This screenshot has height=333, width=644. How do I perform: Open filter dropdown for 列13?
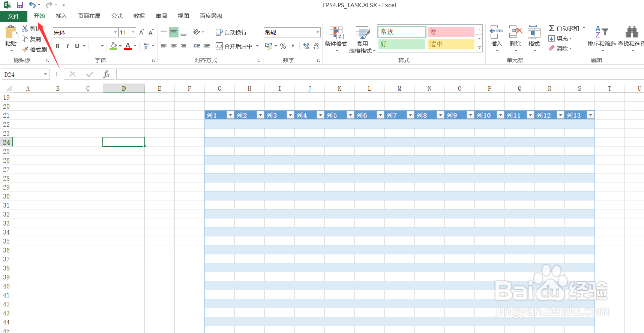pyautogui.click(x=590, y=115)
